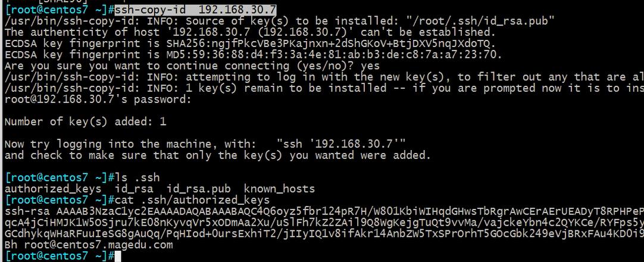
Task: Click the 'and check to make sure' message line
Action: 218,155
